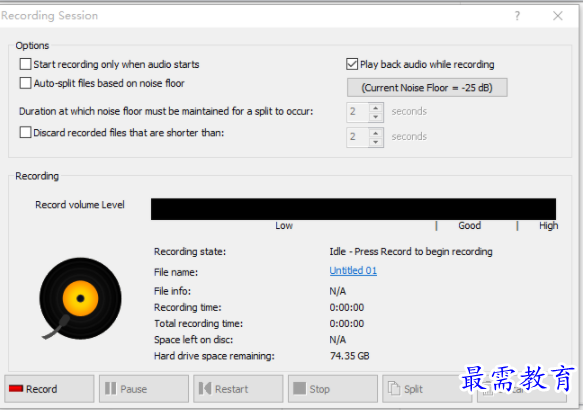Click the Total recording time value
The width and height of the screenshot is (583, 410).
[347, 324]
